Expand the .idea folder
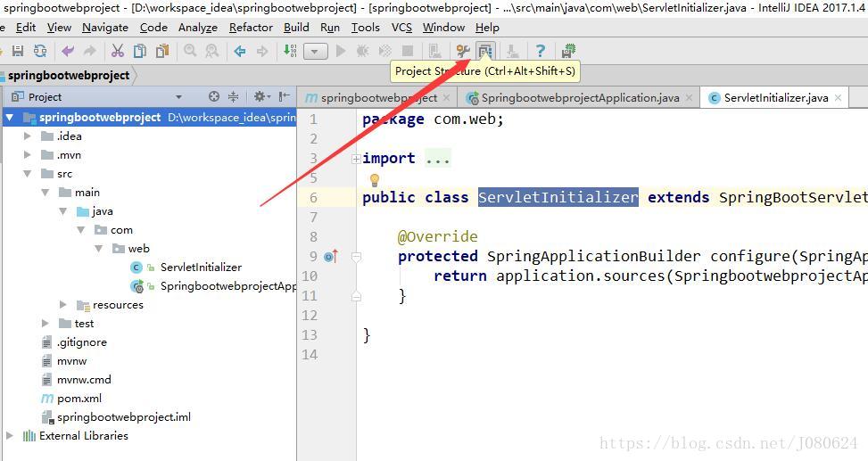Image resolution: width=868 pixels, height=461 pixels. pyautogui.click(x=27, y=136)
